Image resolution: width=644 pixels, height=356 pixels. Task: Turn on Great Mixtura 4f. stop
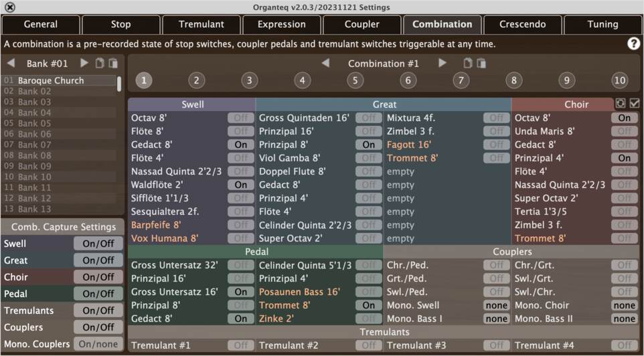pyautogui.click(x=496, y=118)
